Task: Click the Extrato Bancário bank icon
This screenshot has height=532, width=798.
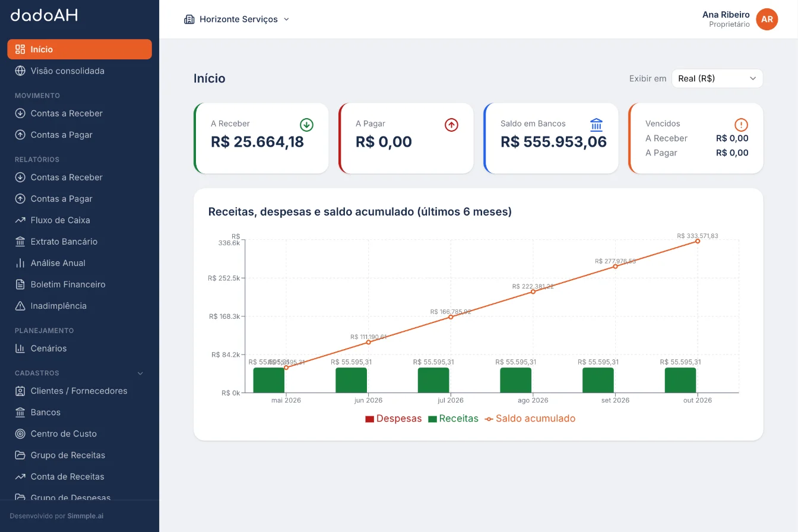Action: tap(20, 242)
